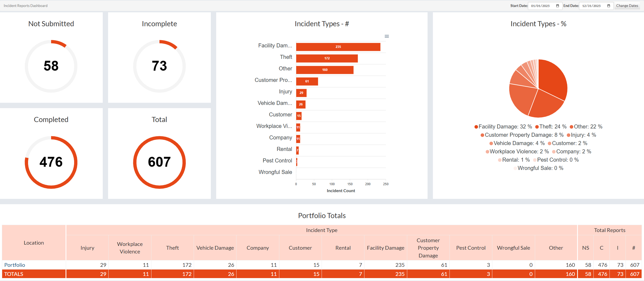Screen dimensions: 644x281
Task: Open the End Date calendar picker icon
Action: coord(609,6)
